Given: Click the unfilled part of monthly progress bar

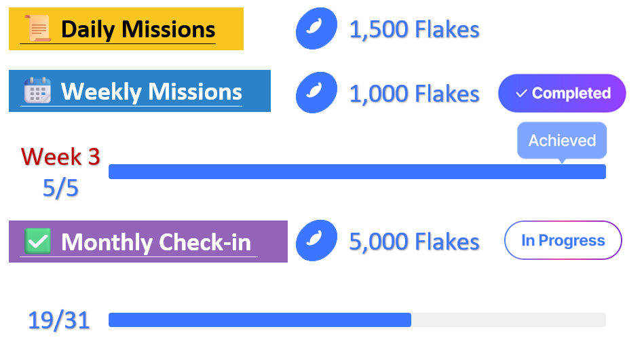Looking at the screenshot, I should (508, 320).
